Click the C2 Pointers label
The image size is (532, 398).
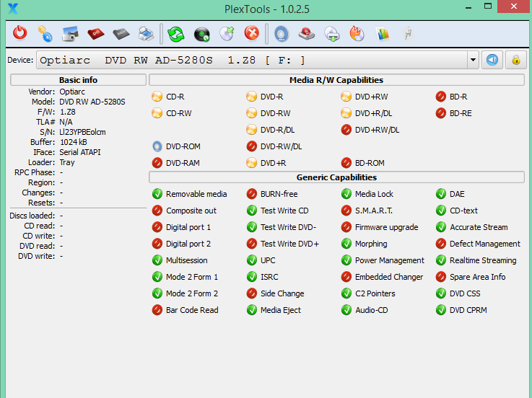375,293
